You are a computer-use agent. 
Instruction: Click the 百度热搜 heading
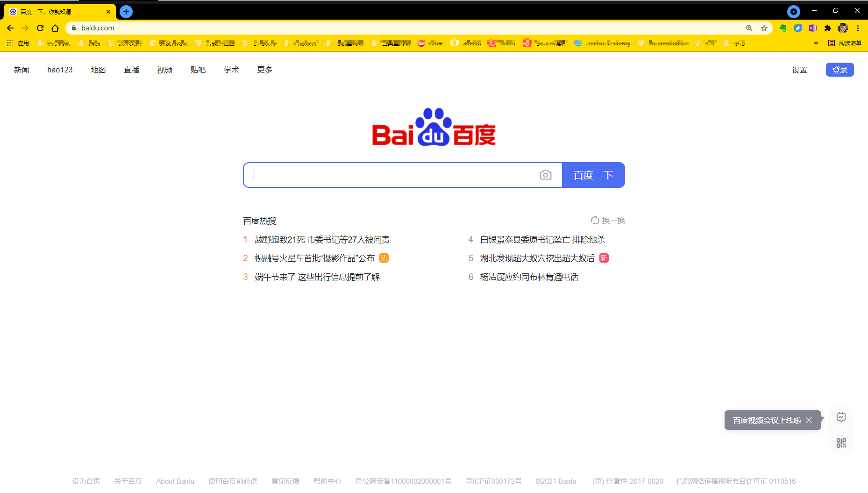pos(260,221)
